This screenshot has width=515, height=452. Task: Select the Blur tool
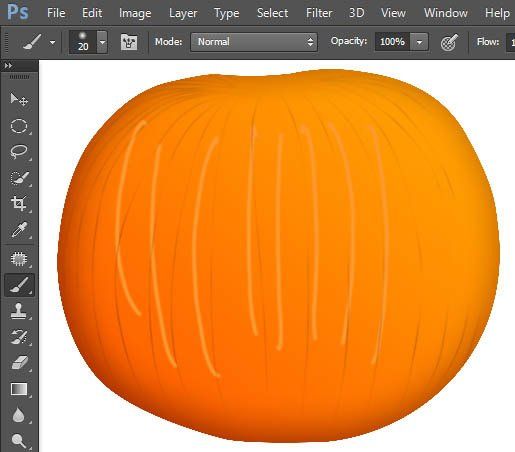[x=19, y=415]
